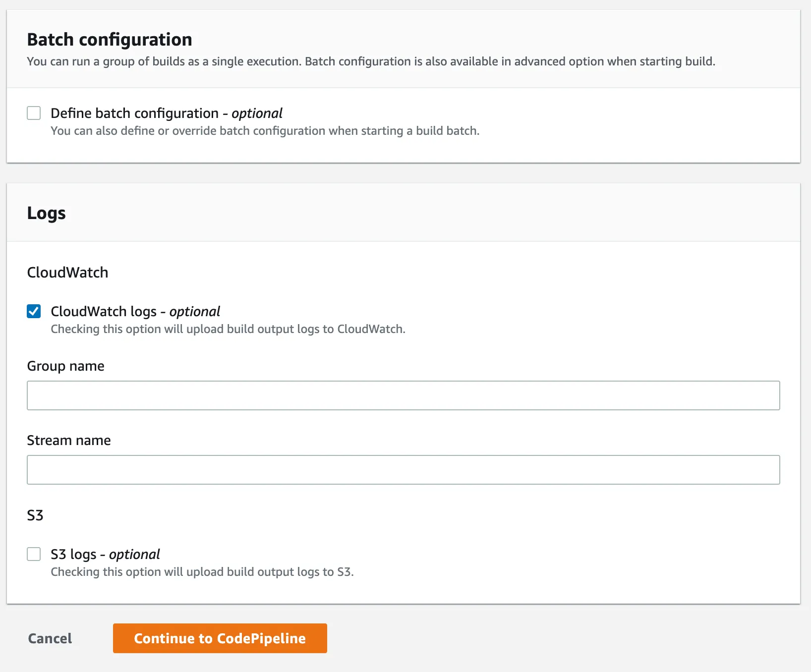Click the 'Define batch configuration - optional' label
The width and height of the screenshot is (811, 672).
pos(167,113)
